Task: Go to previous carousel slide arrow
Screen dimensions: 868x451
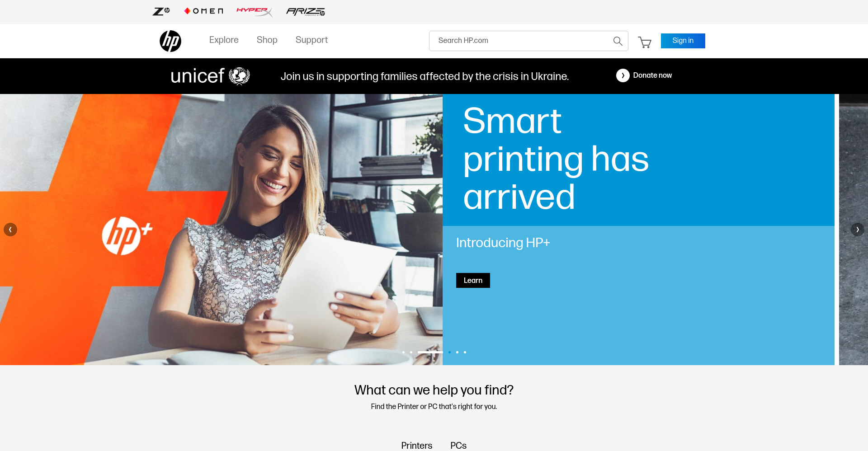Action: coord(10,230)
